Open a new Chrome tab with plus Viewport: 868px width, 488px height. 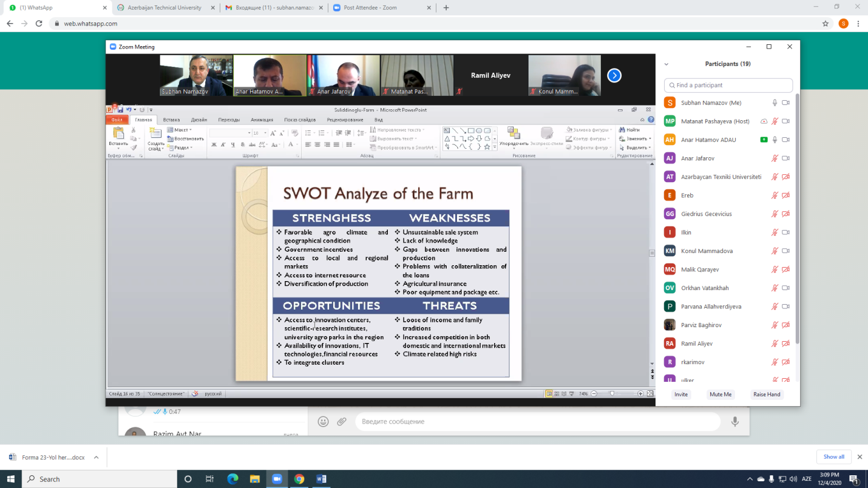[446, 8]
